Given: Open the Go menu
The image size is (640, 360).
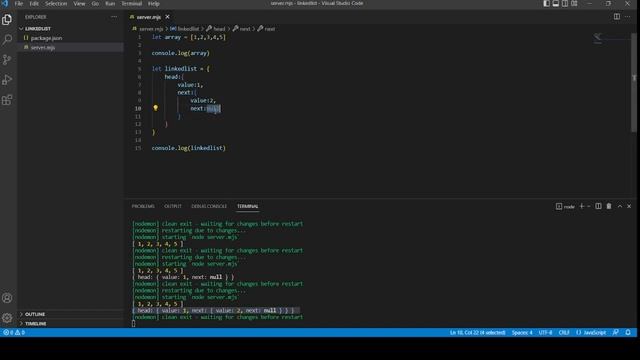Looking at the screenshot, I should pyautogui.click(x=95, y=4).
